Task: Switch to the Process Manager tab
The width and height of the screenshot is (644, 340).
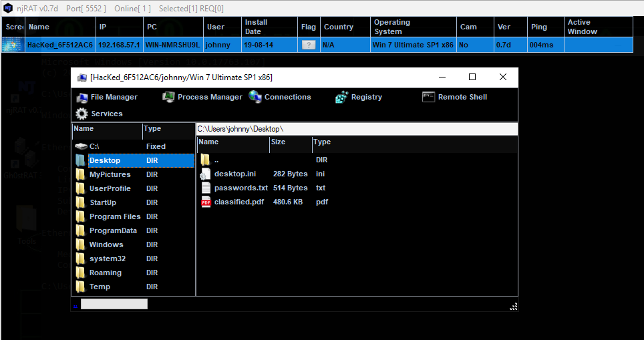Action: click(x=202, y=98)
